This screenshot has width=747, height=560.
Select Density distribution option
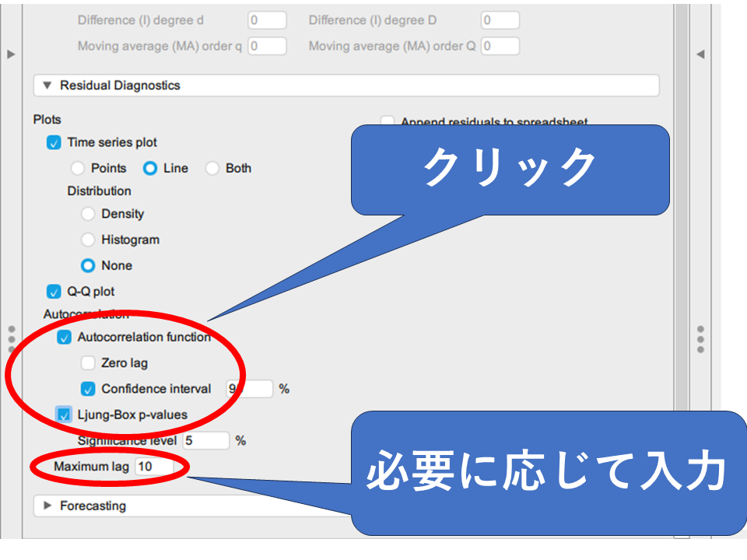click(88, 214)
